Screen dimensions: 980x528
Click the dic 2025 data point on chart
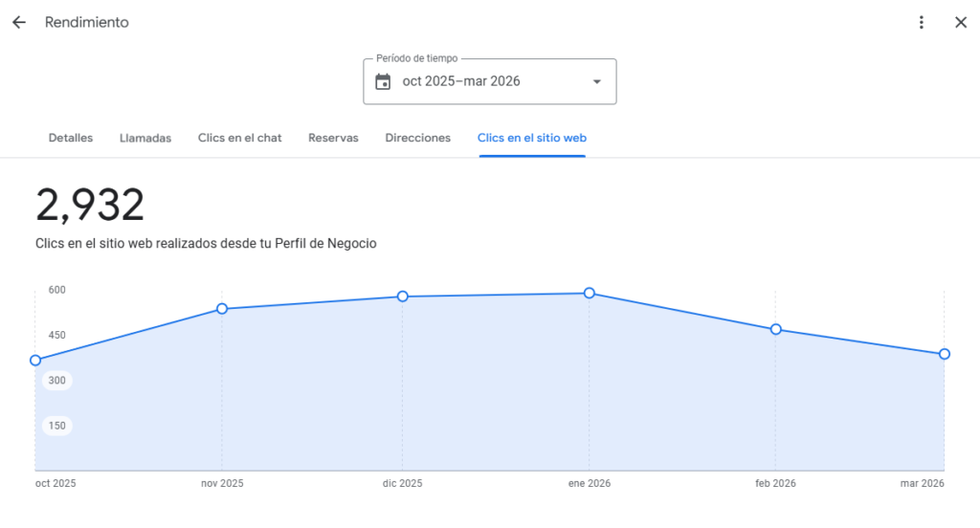403,297
